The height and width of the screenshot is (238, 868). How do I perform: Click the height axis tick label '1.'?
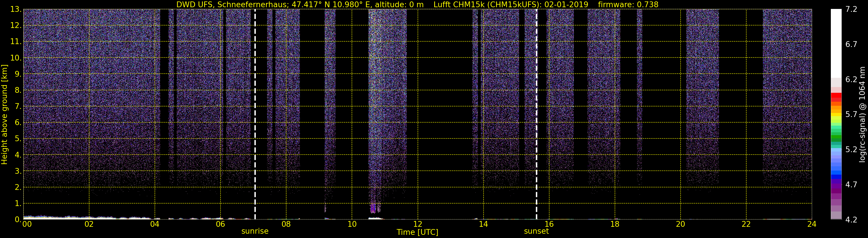click(18, 203)
